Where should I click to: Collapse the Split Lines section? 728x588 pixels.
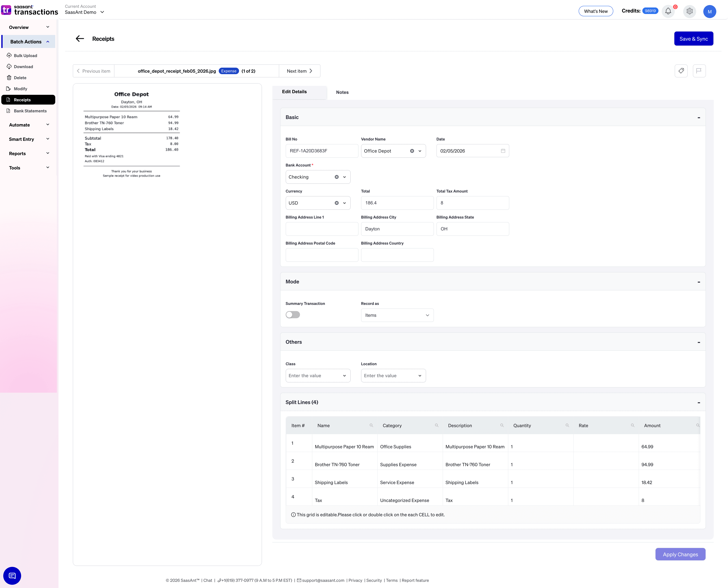click(699, 403)
